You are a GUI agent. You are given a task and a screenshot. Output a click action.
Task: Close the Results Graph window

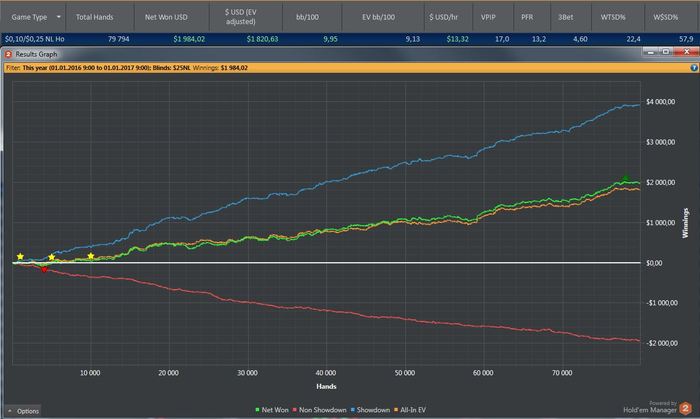click(687, 52)
